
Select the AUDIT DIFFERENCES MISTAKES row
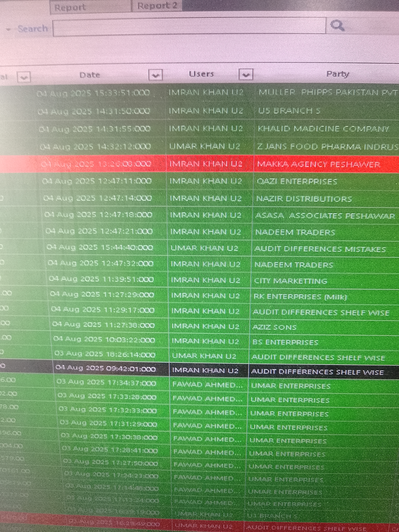320,249
